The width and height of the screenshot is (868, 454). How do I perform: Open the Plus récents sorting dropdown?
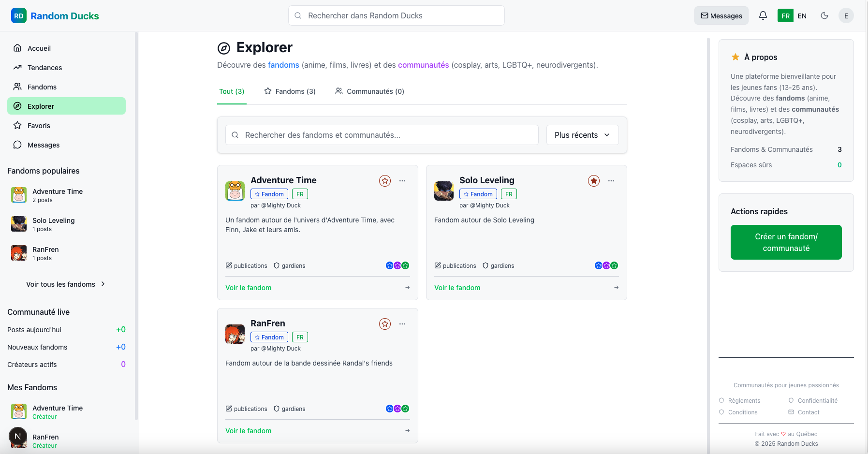click(x=582, y=135)
